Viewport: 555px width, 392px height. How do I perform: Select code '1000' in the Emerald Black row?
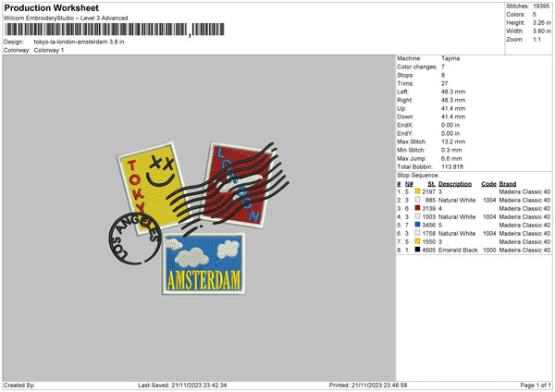[489, 250]
